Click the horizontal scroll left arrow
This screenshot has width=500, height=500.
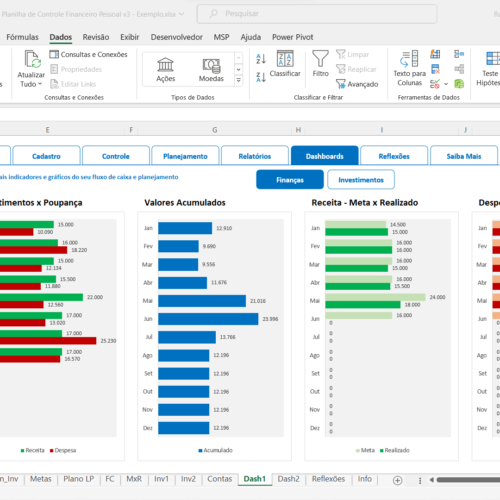(432, 480)
